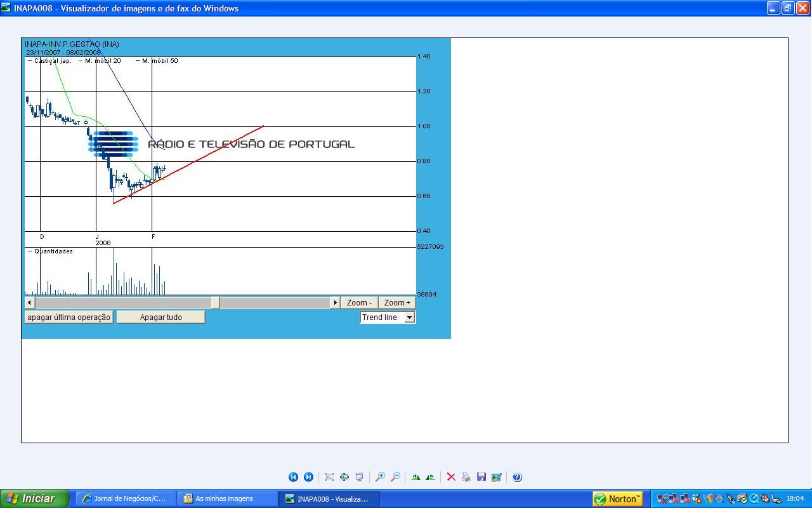The image size is (812, 508).
Task: Show image at actual size
Action: (x=344, y=477)
